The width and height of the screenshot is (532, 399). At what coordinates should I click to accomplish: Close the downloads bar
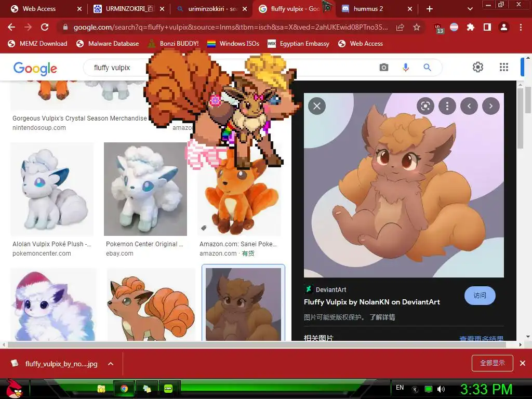523,363
